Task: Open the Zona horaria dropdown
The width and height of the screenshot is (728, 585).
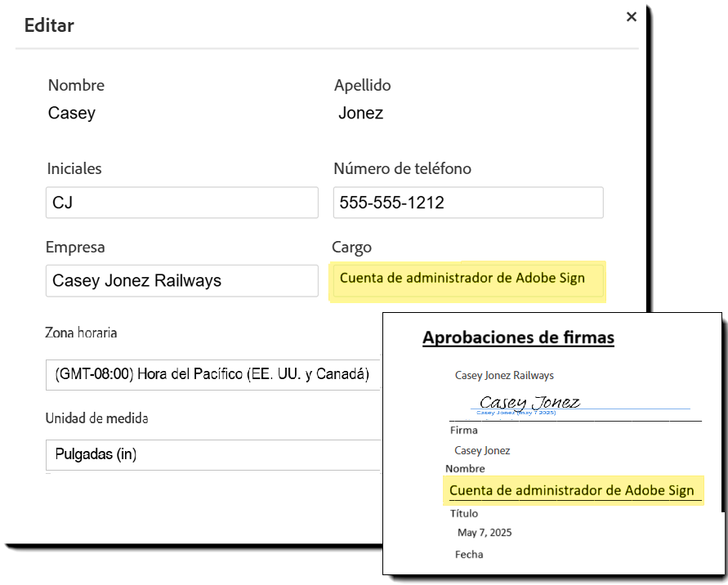Action: pos(212,374)
